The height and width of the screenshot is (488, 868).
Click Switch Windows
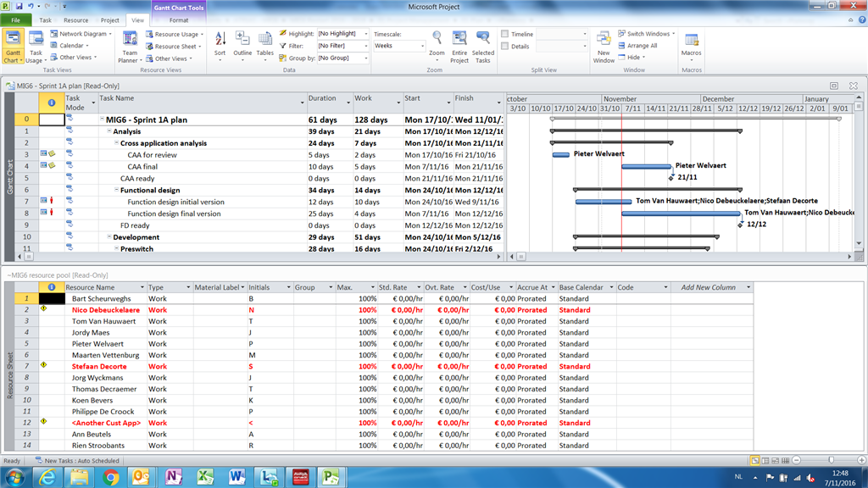pyautogui.click(x=647, y=34)
